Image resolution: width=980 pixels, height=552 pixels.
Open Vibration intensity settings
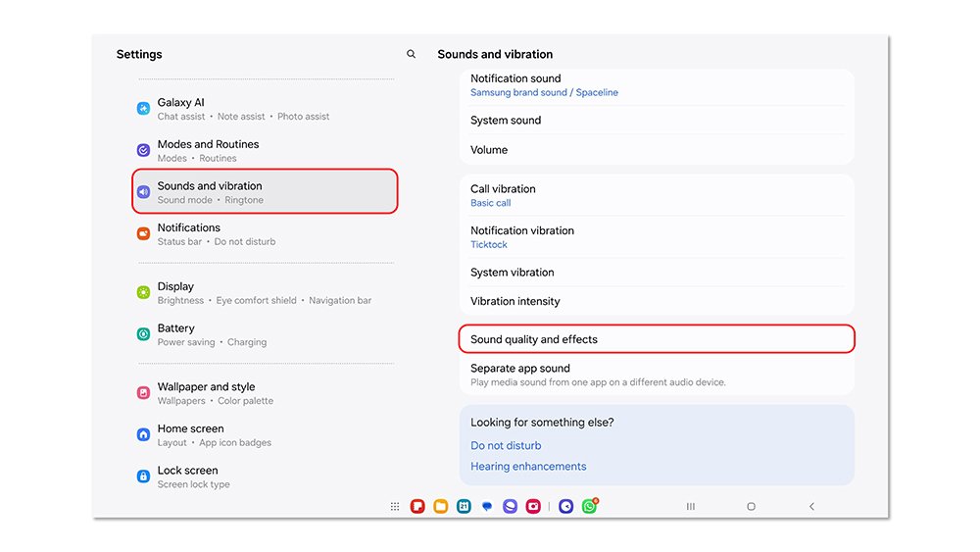point(515,301)
